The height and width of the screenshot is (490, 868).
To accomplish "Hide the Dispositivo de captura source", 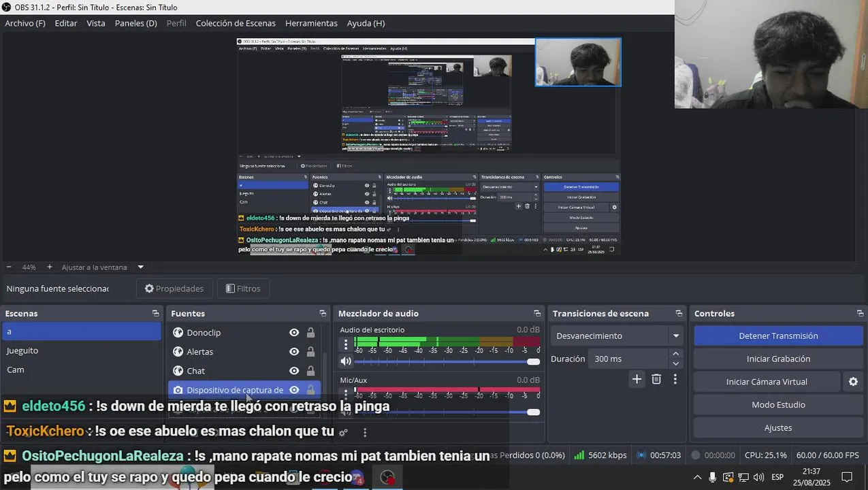I will click(294, 389).
